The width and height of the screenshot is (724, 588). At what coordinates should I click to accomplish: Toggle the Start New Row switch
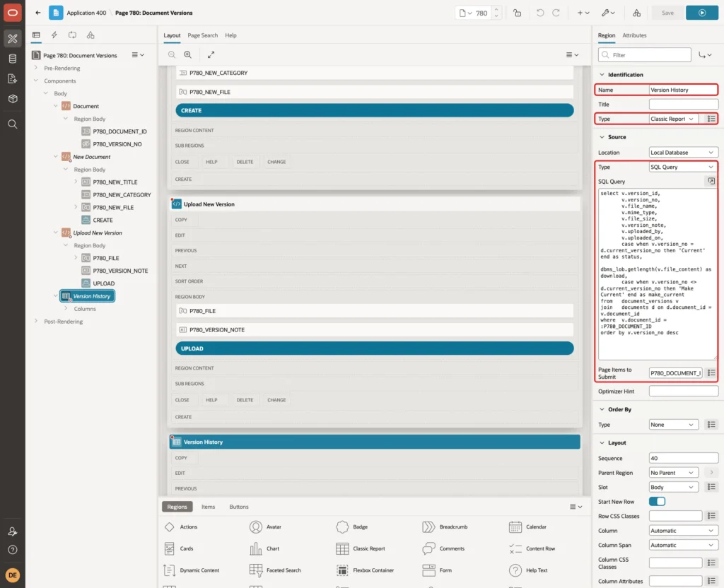point(657,502)
